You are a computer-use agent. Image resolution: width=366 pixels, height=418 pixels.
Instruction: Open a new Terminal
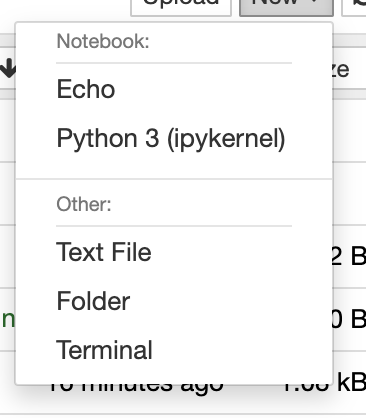[173, 350]
